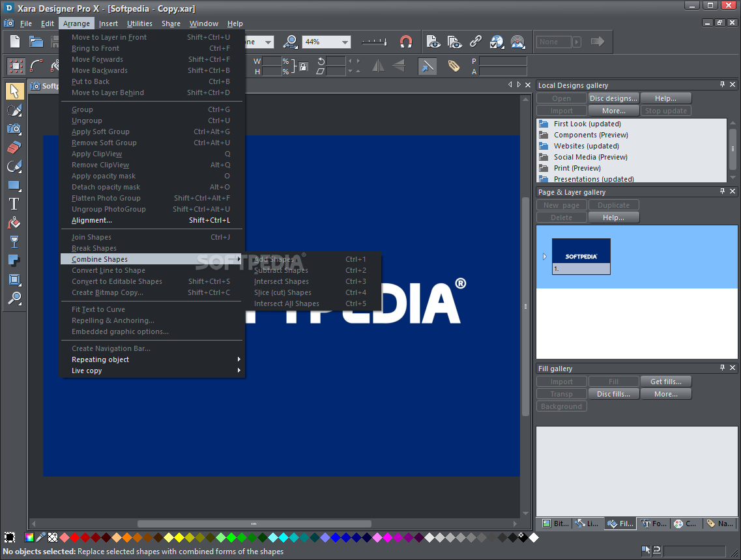Open the zoom percentage 44% dropdown
Image resolution: width=741 pixels, height=560 pixels.
(x=345, y=42)
